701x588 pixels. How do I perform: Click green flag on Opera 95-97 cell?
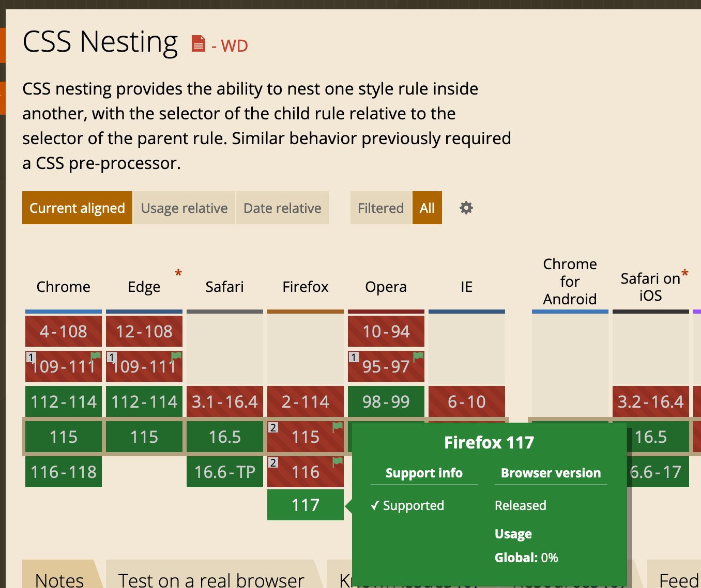tap(418, 356)
